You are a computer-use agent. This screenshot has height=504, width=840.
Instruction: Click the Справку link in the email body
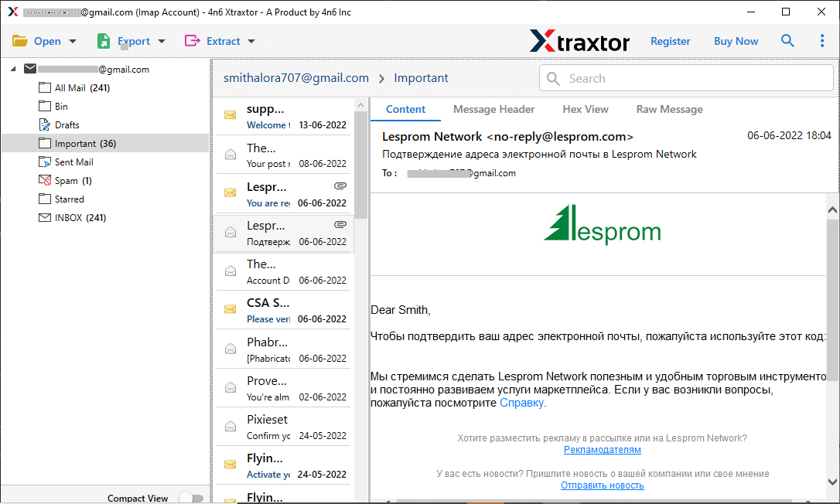[522, 402]
